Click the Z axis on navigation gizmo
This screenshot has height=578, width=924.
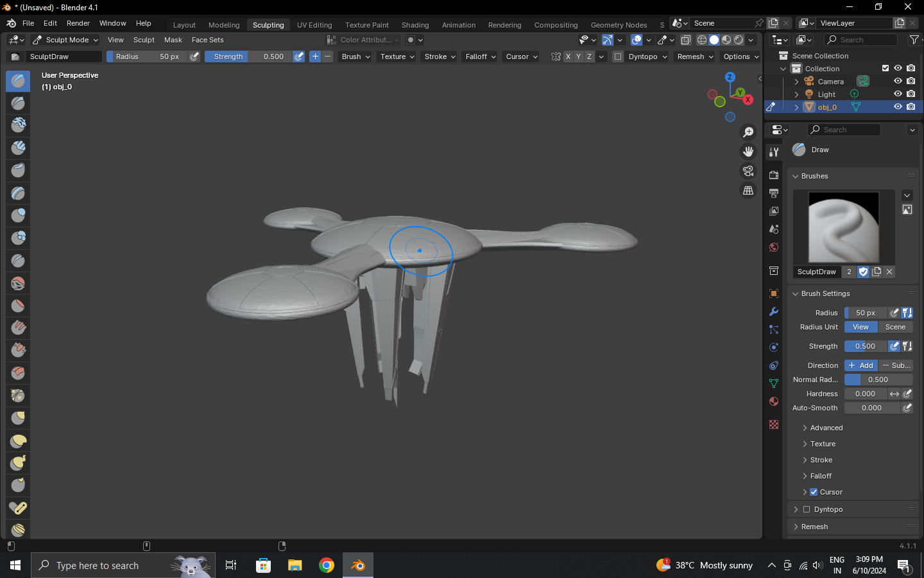tap(730, 77)
